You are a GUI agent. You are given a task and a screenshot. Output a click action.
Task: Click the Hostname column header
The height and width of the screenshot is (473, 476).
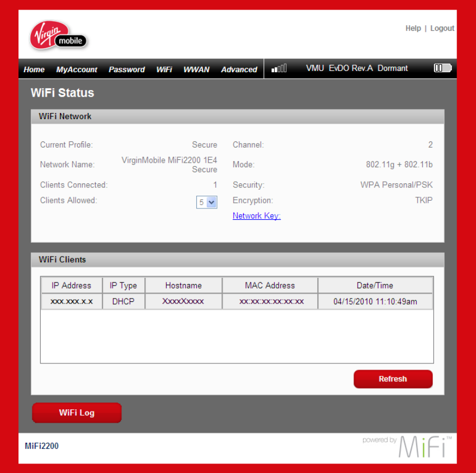(183, 286)
